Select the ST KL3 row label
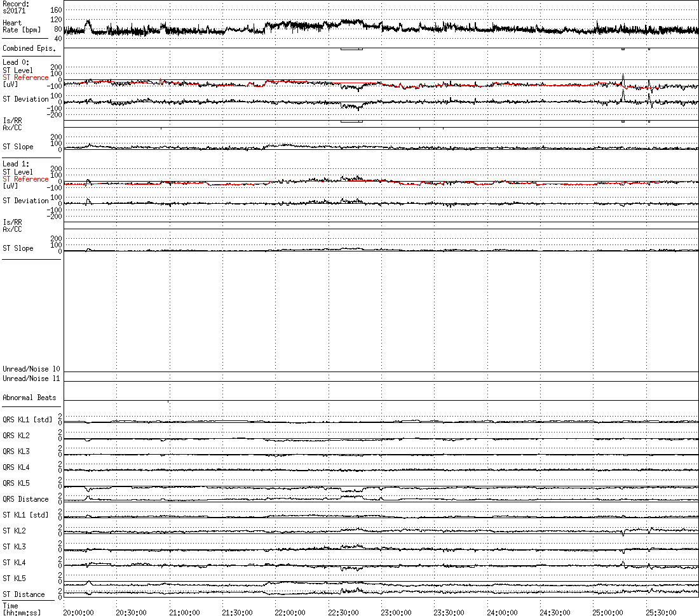 [14, 547]
